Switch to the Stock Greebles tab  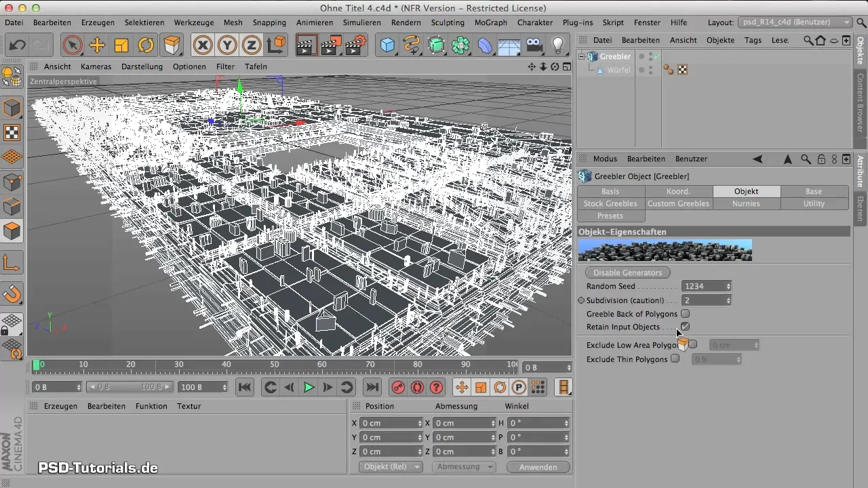coord(610,203)
